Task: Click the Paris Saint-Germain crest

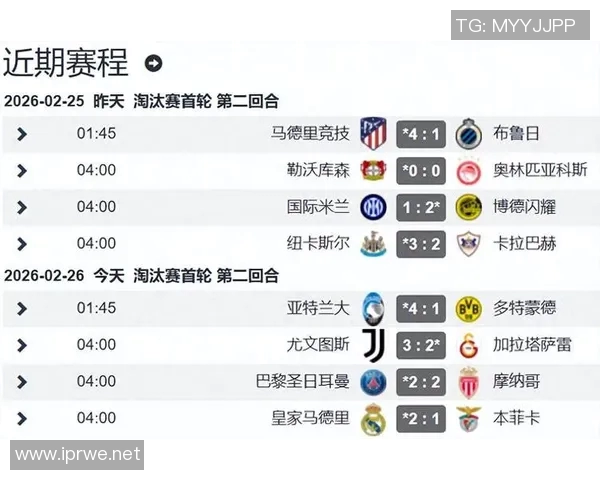Action: [374, 381]
